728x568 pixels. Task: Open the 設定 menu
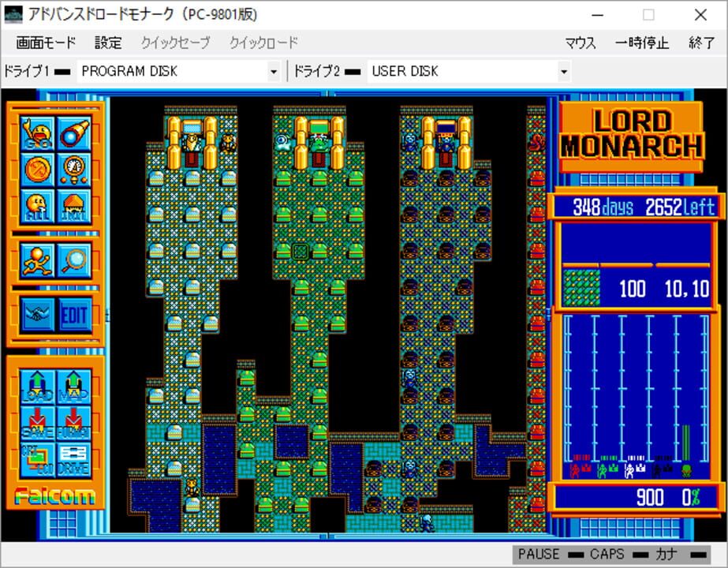tap(107, 43)
